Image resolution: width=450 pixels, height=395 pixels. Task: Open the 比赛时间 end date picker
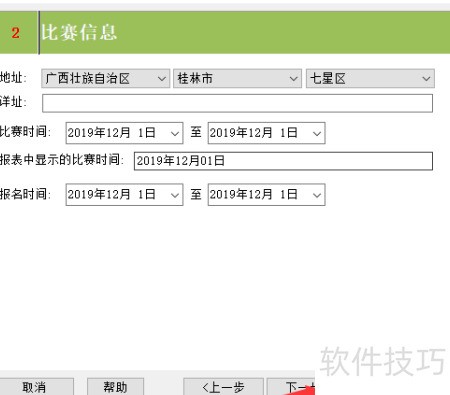(x=266, y=133)
